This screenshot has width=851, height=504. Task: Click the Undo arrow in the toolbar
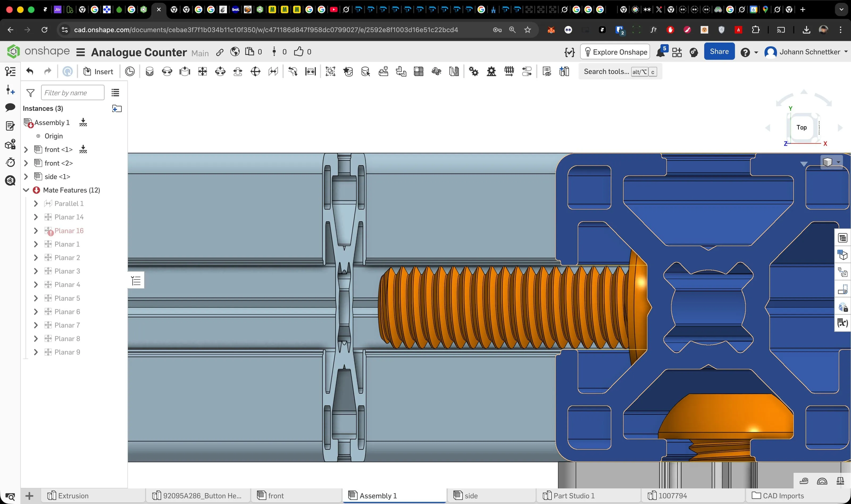30,72
